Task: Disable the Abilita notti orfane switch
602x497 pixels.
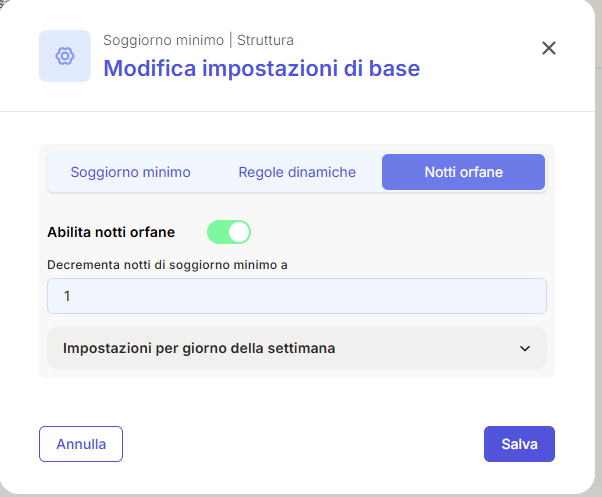Action: (229, 232)
